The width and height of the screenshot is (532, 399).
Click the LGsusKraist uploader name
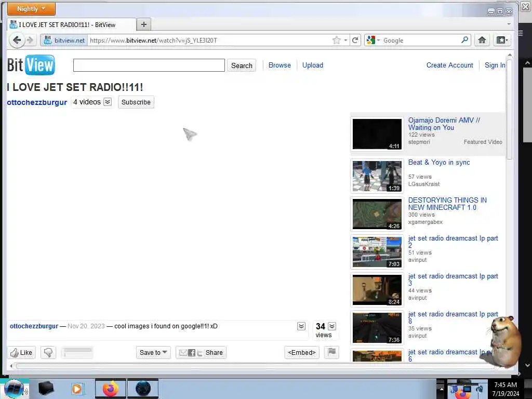424,184
